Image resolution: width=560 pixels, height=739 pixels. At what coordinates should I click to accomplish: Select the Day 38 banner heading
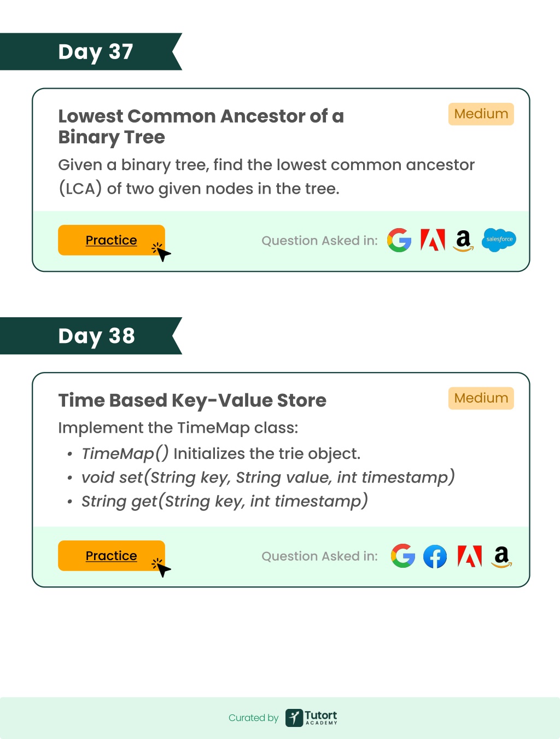[x=97, y=336]
